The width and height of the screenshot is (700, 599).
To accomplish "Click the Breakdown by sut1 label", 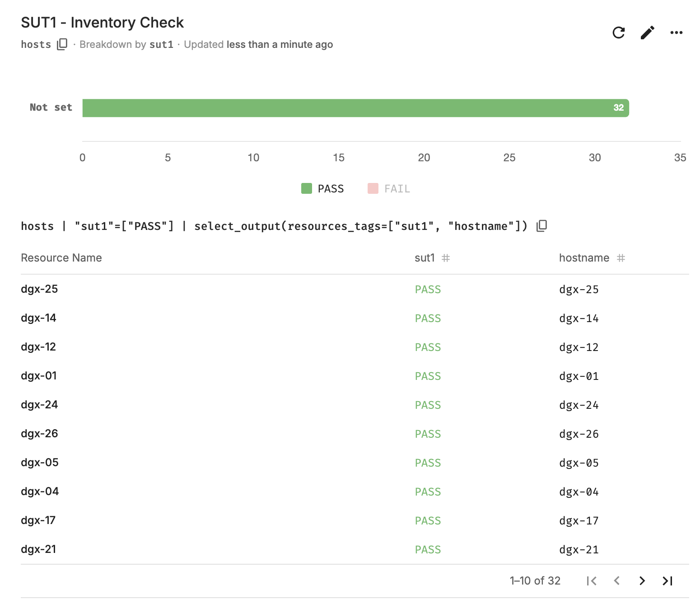I will point(126,44).
